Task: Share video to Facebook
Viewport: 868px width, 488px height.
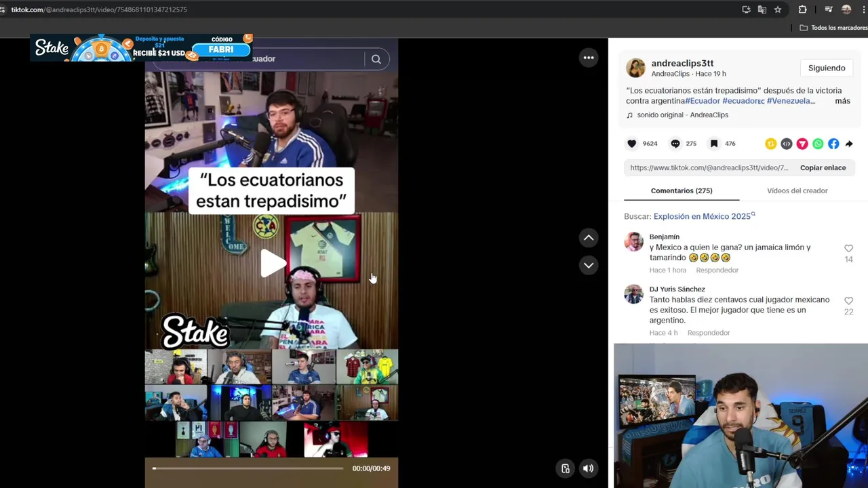Action: 833,144
